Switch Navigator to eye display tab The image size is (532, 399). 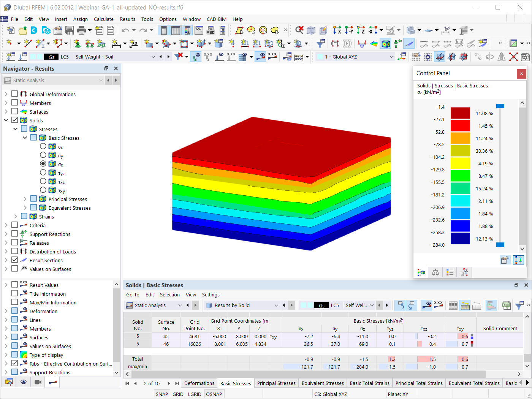click(x=24, y=382)
